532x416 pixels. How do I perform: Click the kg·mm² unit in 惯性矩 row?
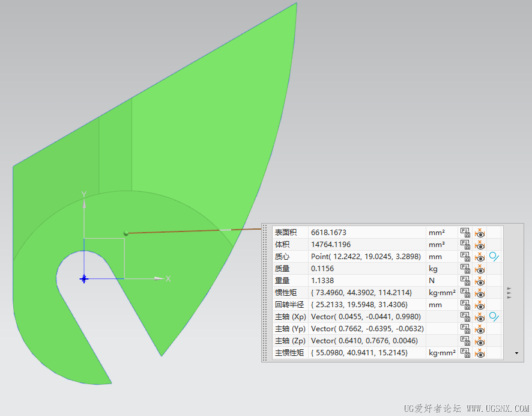coord(442,293)
